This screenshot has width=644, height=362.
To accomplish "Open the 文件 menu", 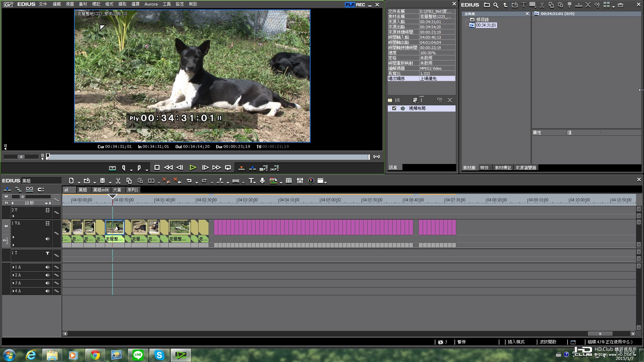I will point(43,4).
